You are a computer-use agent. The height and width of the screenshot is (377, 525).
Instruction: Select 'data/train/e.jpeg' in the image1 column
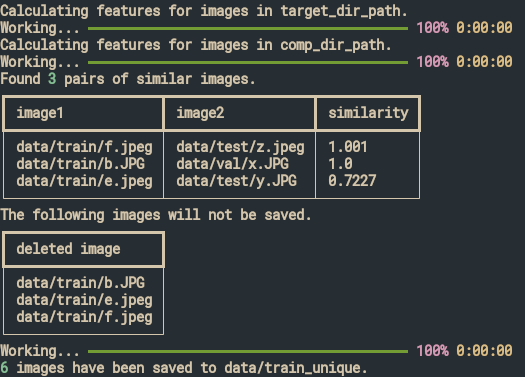(84, 181)
